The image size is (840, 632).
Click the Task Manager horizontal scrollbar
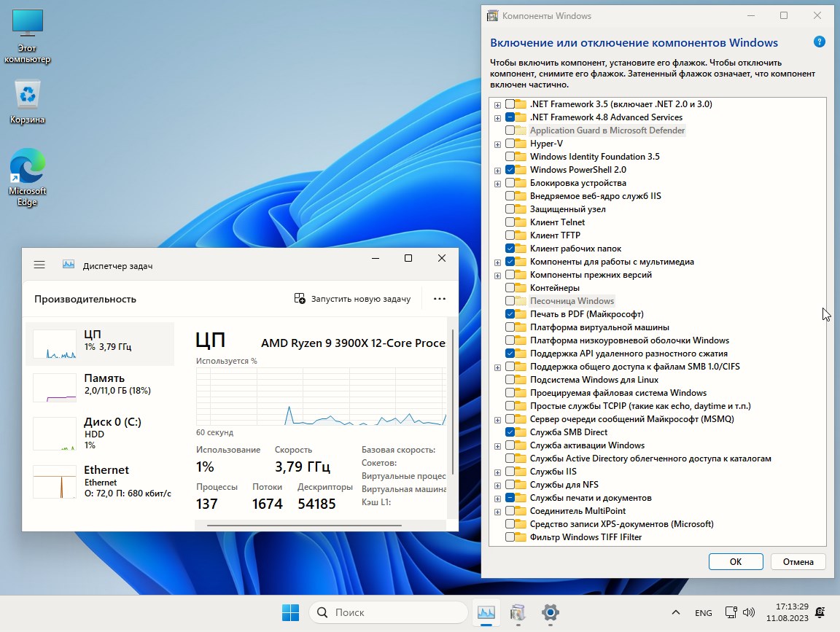pyautogui.click(x=304, y=526)
